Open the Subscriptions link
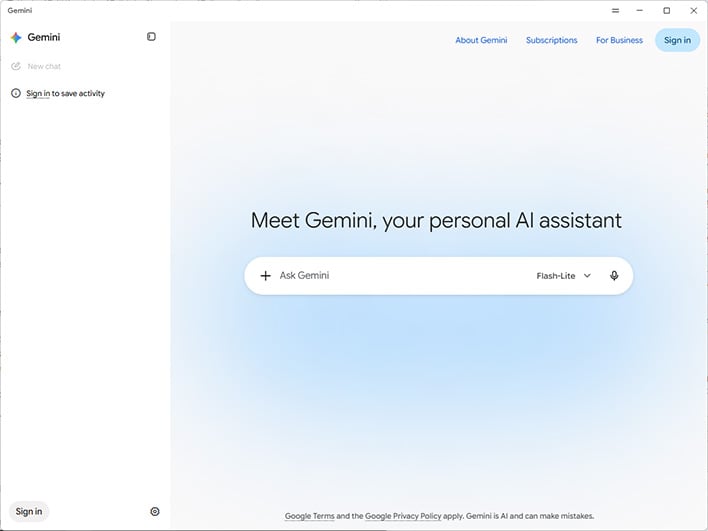Screen dimensions: 708x531 pyautogui.click(x=551, y=40)
